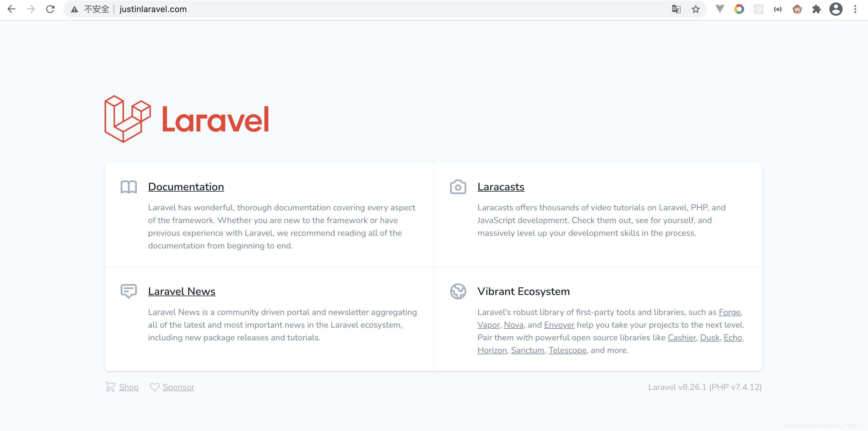Click the Laravel logo
Screen dimensions: 868x431
[x=187, y=119]
